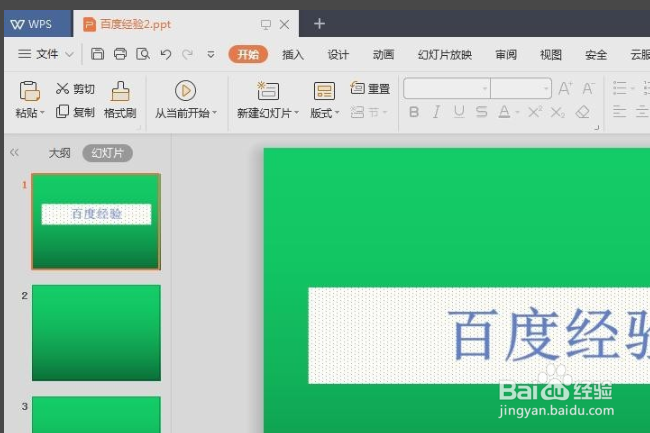Select slide 2 thumbnail
This screenshot has height=433, width=650.
[x=96, y=333]
